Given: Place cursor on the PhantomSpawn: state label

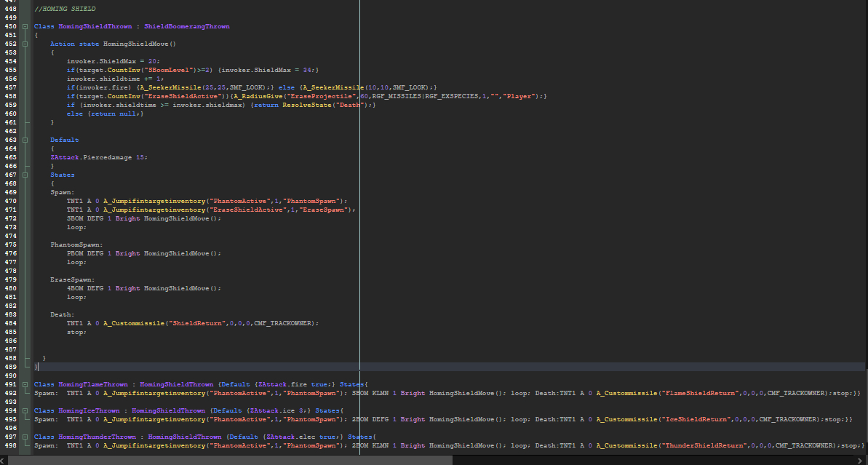Looking at the screenshot, I should pos(76,245).
